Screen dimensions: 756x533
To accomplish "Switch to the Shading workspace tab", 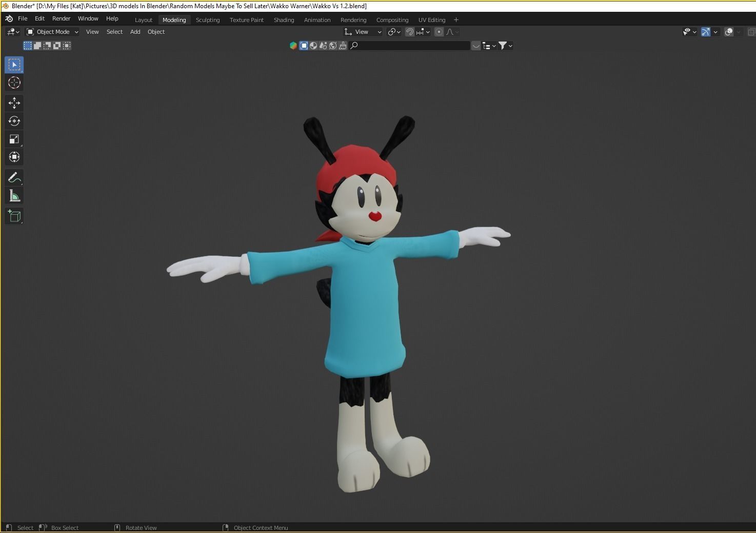I will click(x=284, y=20).
